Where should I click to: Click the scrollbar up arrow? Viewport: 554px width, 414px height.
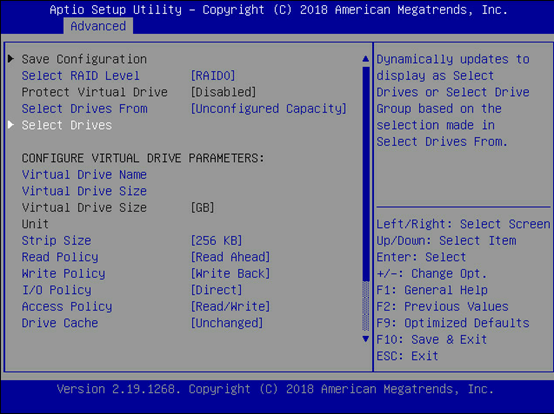(366, 59)
